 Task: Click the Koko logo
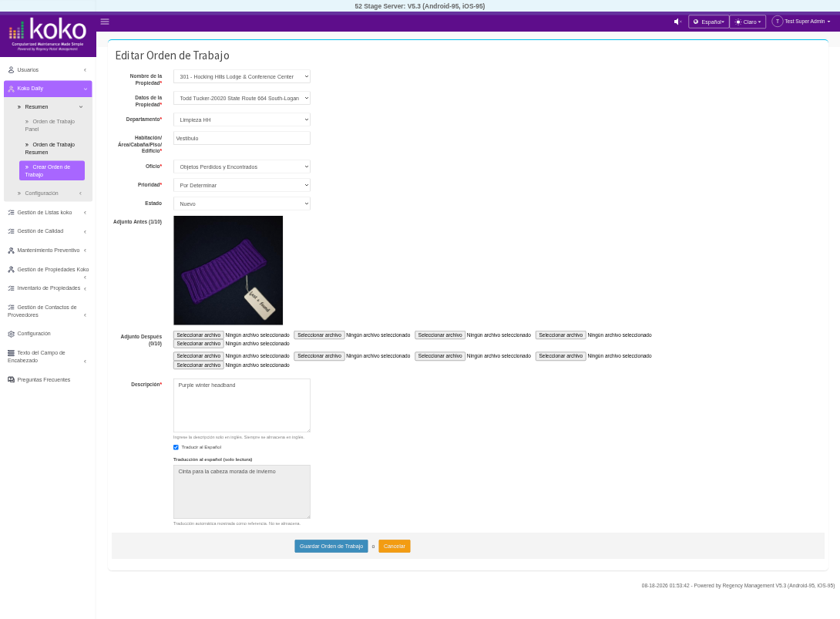(48, 34)
